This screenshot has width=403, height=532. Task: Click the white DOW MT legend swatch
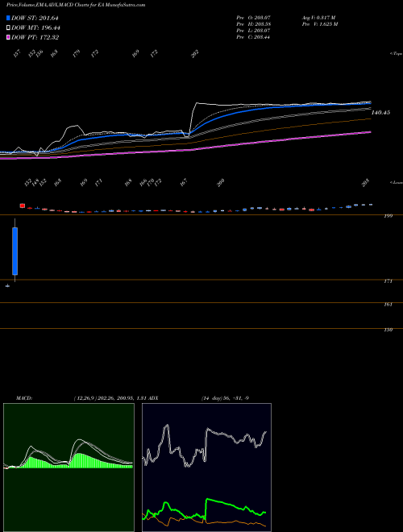click(9, 27)
